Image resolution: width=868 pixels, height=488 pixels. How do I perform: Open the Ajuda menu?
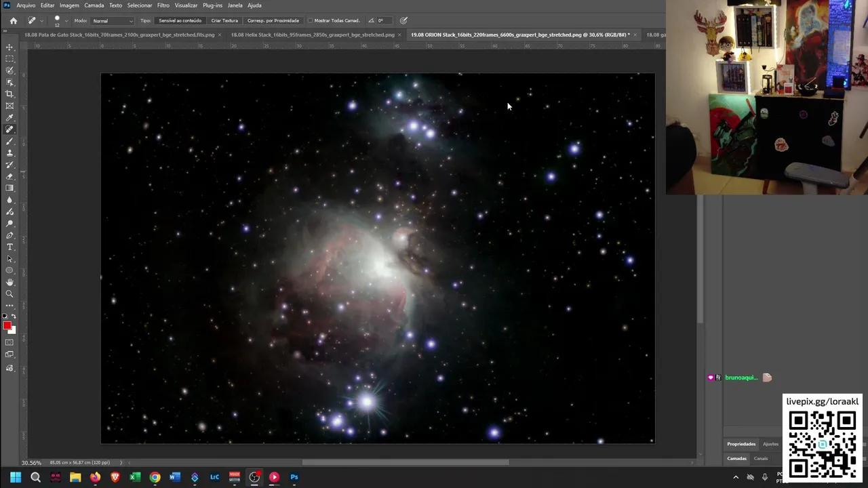pos(254,5)
